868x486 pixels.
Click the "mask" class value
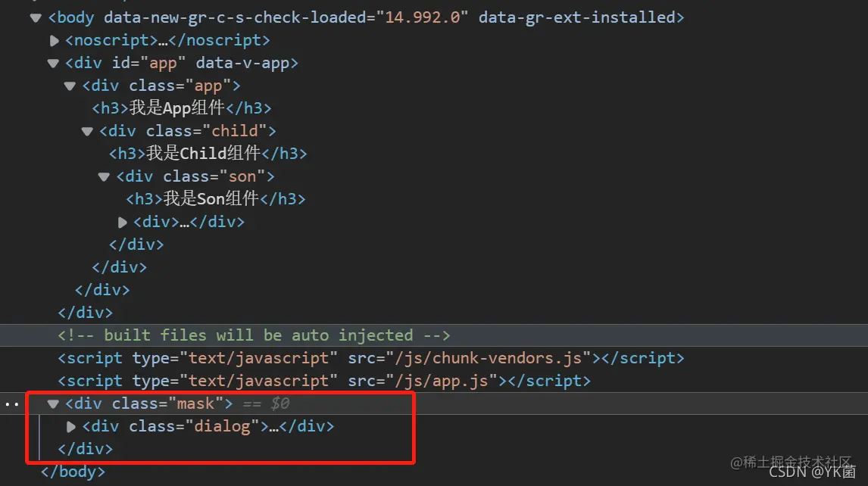point(196,403)
